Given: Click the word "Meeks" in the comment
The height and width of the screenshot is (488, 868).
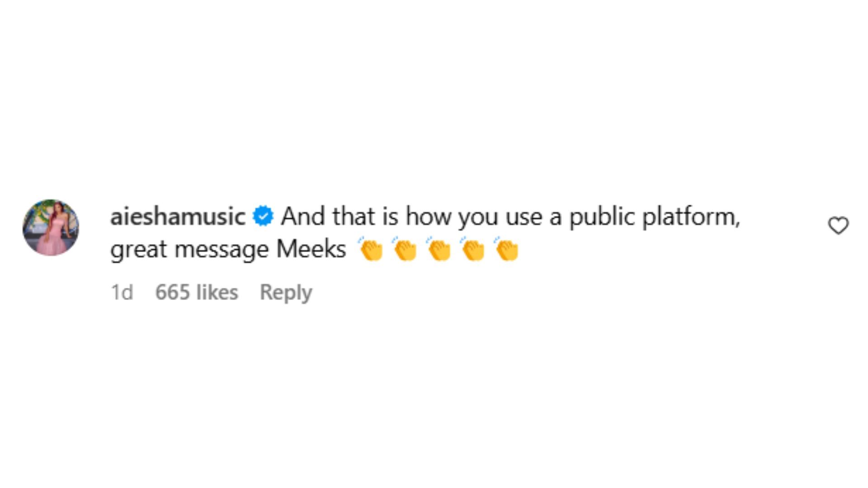Looking at the screenshot, I should [x=311, y=249].
